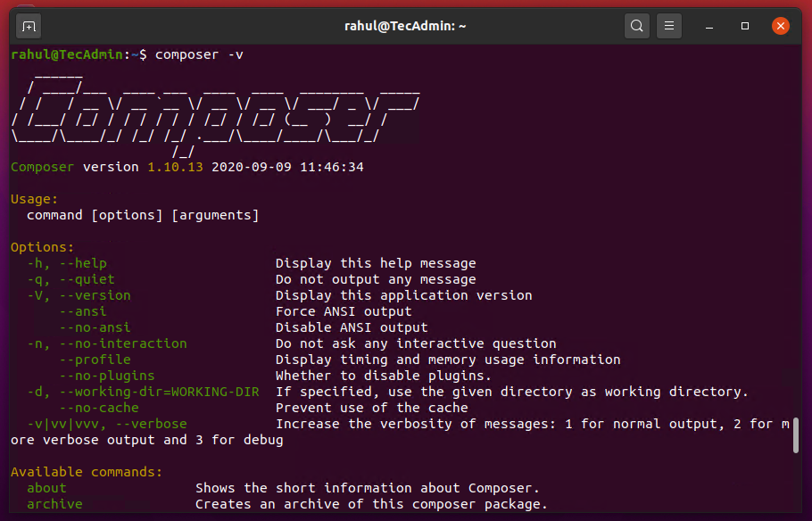
Task: Click the '-V, --version' option
Action: [x=79, y=295]
